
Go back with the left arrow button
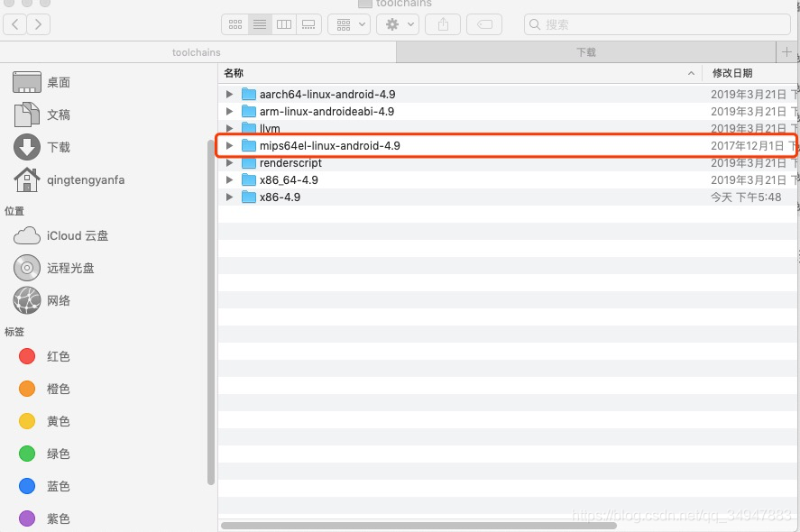pos(15,24)
